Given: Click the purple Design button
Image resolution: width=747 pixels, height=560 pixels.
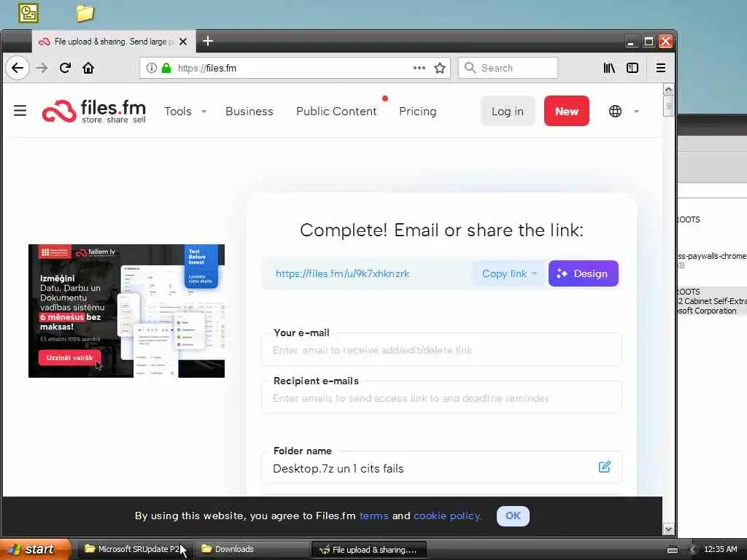Looking at the screenshot, I should [x=583, y=274].
